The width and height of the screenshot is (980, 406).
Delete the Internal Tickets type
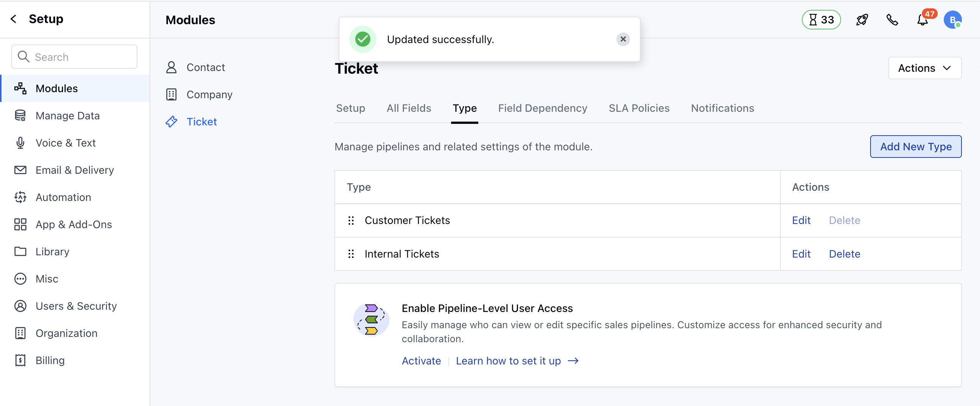click(x=844, y=254)
